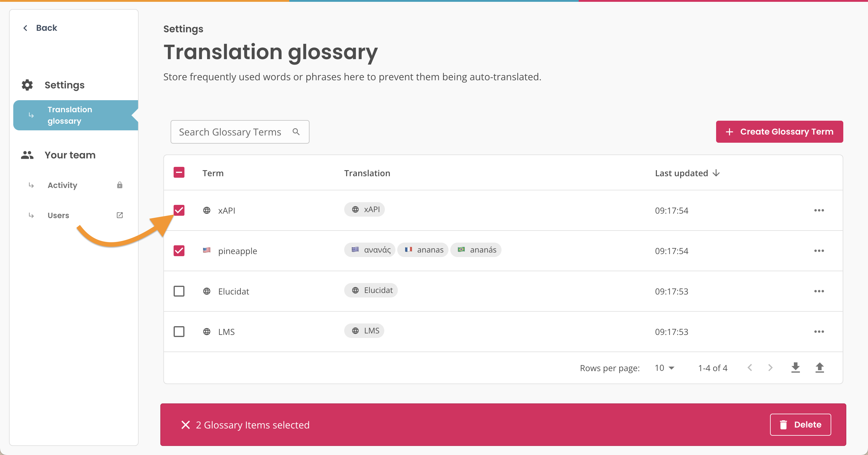Click the upload glossary icon below the table
The width and height of the screenshot is (868, 455).
pyautogui.click(x=820, y=367)
